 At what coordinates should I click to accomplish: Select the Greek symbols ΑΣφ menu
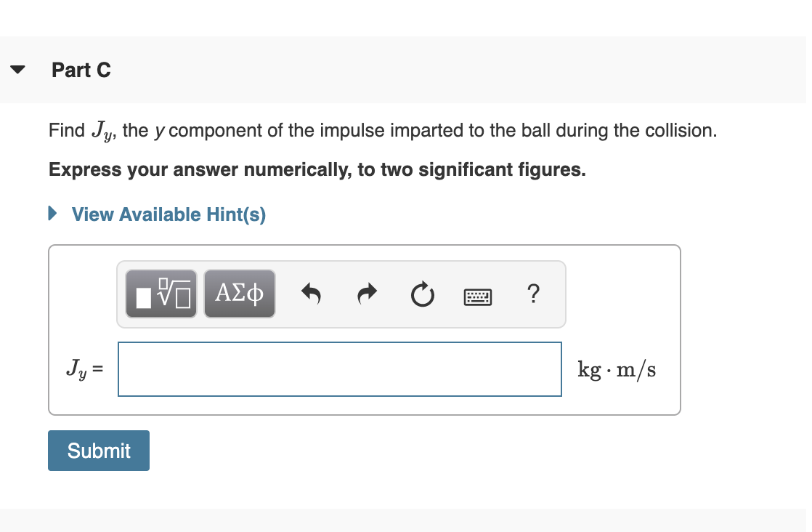(x=240, y=294)
